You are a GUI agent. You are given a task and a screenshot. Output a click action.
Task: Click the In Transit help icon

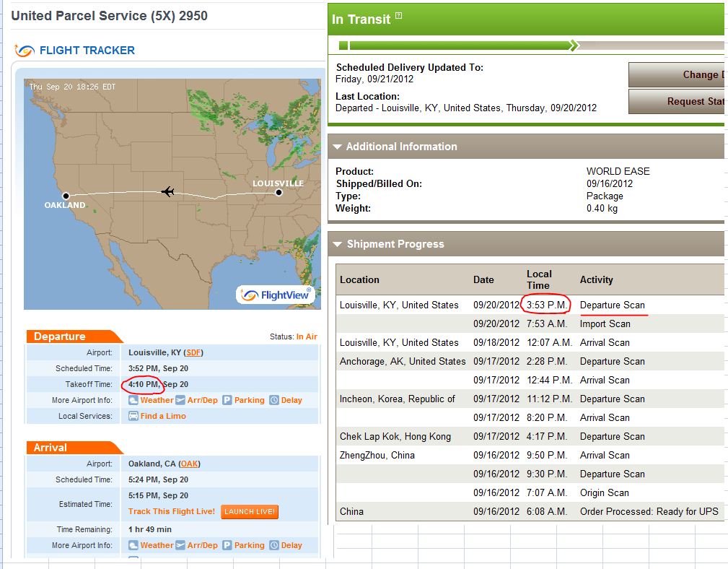tap(398, 16)
